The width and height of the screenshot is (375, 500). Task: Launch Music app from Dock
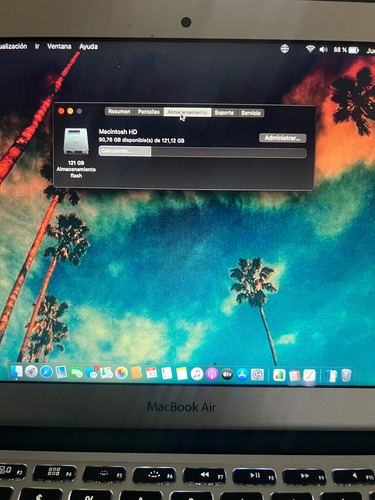[197, 374]
